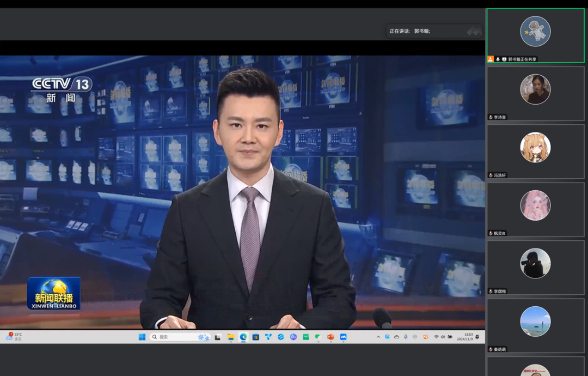Open the Tencent Meeting taskbar icon
The height and width of the screenshot is (376, 588).
(x=343, y=337)
